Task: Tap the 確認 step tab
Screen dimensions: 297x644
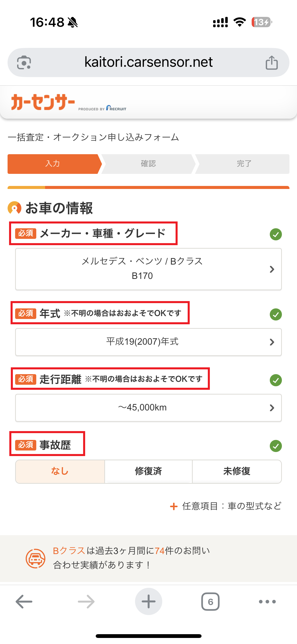Action: (148, 164)
